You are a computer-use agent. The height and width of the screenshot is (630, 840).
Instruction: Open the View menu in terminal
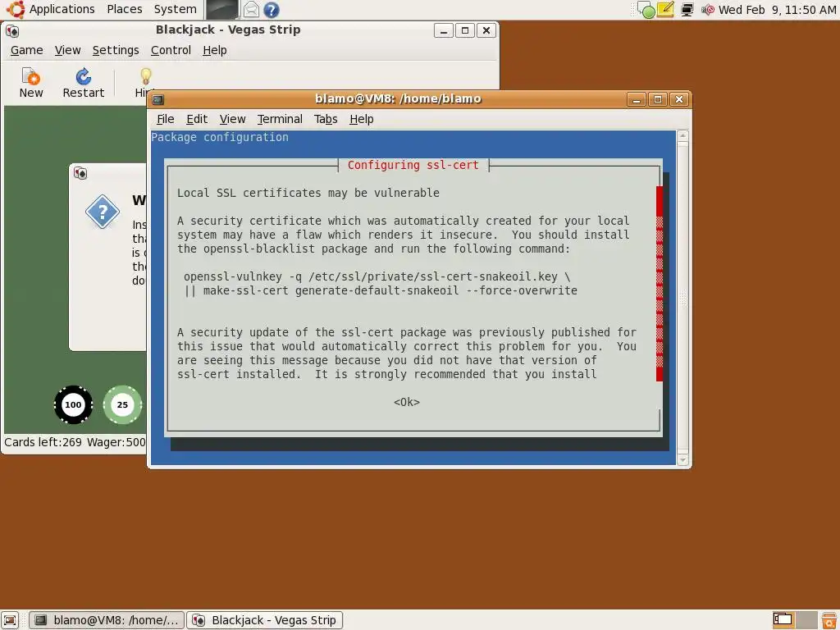pyautogui.click(x=232, y=119)
